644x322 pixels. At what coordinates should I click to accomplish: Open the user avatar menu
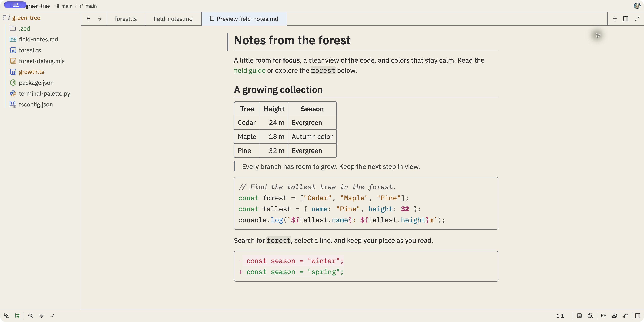(x=637, y=6)
